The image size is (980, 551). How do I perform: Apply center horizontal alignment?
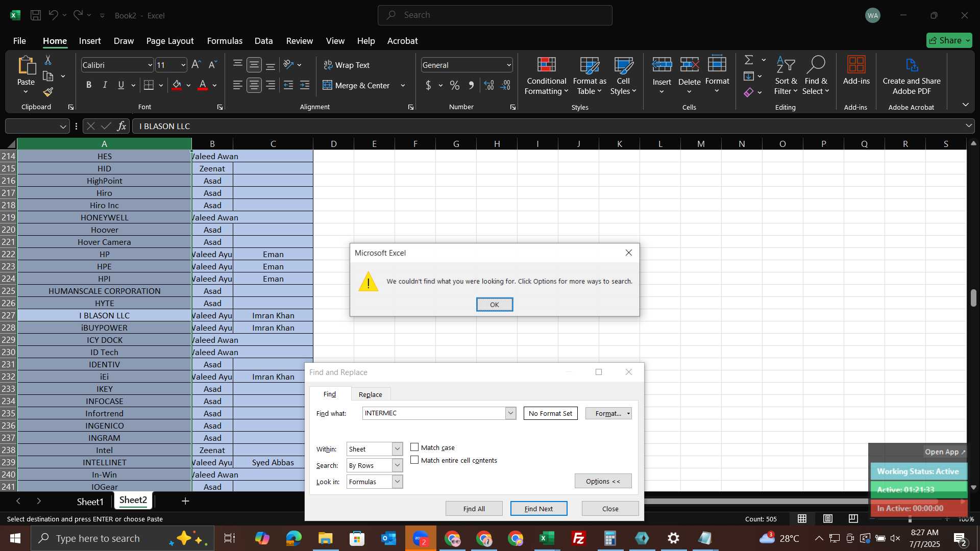pos(254,85)
